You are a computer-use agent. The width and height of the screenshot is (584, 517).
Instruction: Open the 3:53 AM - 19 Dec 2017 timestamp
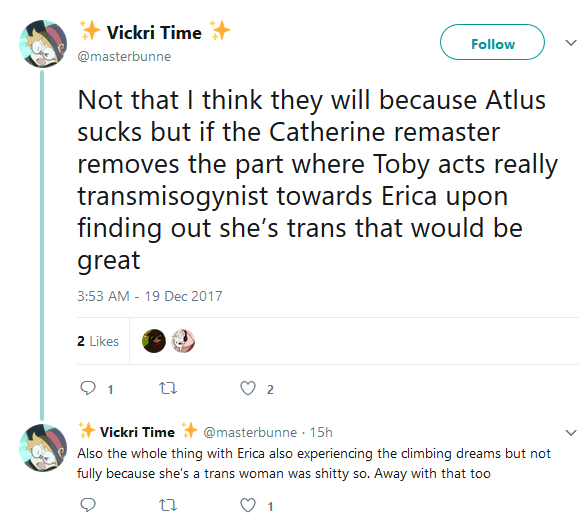[x=150, y=296]
